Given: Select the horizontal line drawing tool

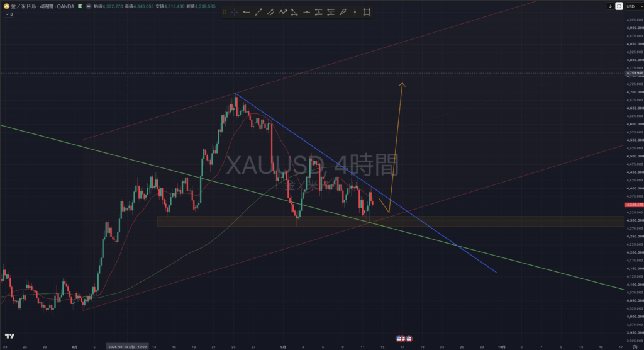Looking at the screenshot, I should pyautogui.click(x=247, y=13).
